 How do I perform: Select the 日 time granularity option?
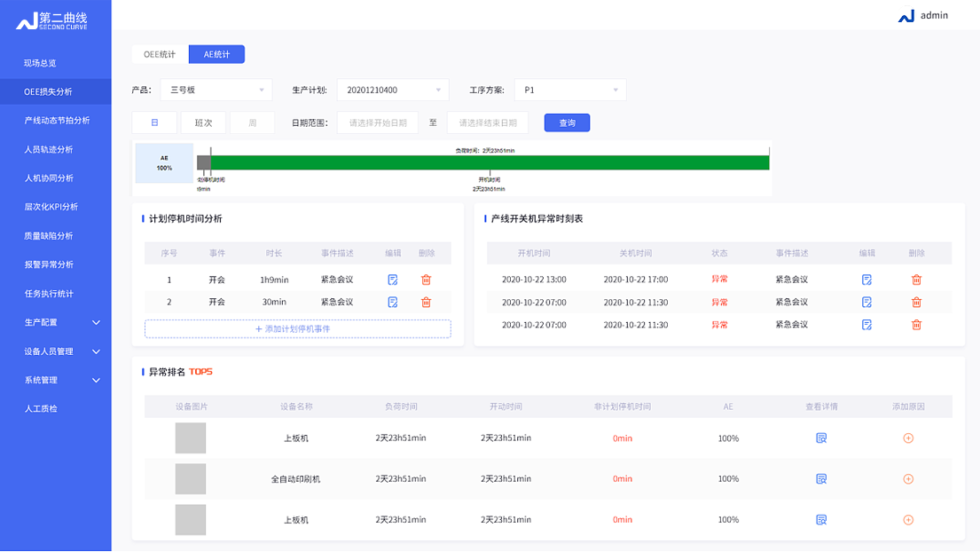pyautogui.click(x=154, y=122)
